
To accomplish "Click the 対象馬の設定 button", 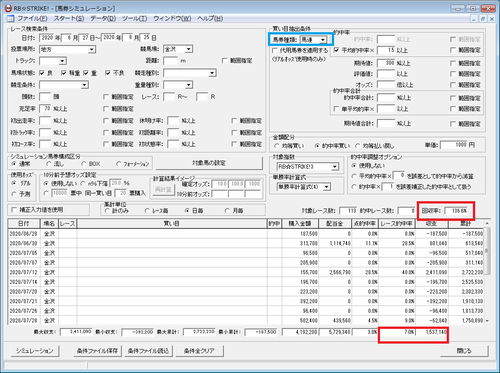I will [209, 163].
